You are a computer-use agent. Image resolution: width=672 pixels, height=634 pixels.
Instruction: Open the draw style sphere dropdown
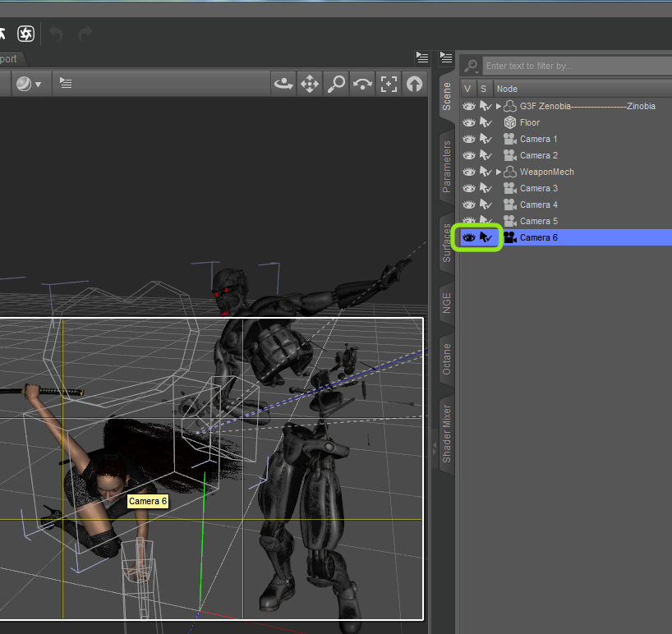pyautogui.click(x=29, y=84)
